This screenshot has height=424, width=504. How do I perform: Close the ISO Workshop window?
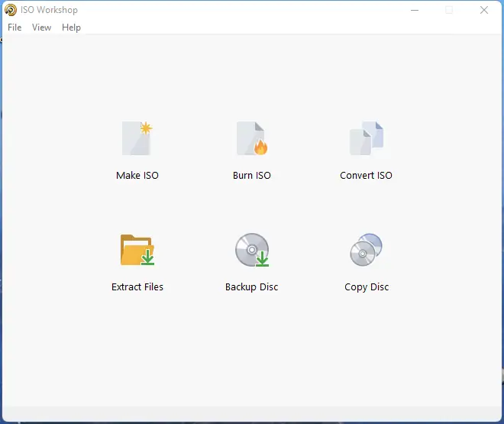click(484, 10)
